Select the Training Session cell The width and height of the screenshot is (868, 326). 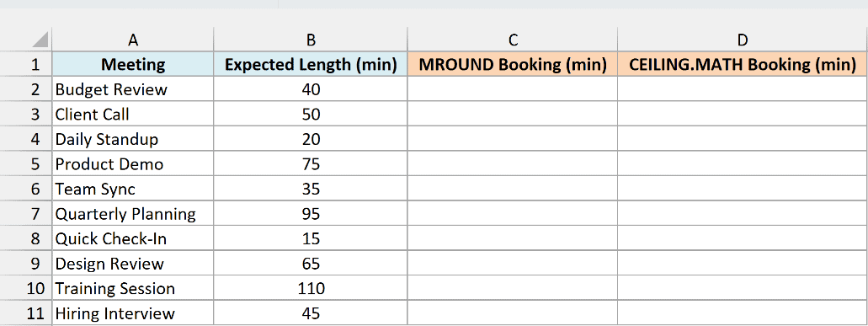(133, 288)
